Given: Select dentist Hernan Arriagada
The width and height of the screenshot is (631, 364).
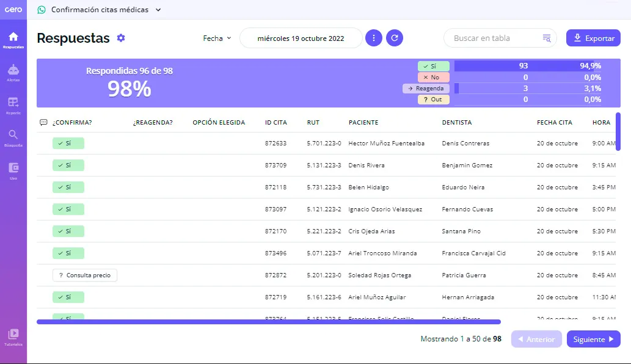Looking at the screenshot, I should click(468, 297).
